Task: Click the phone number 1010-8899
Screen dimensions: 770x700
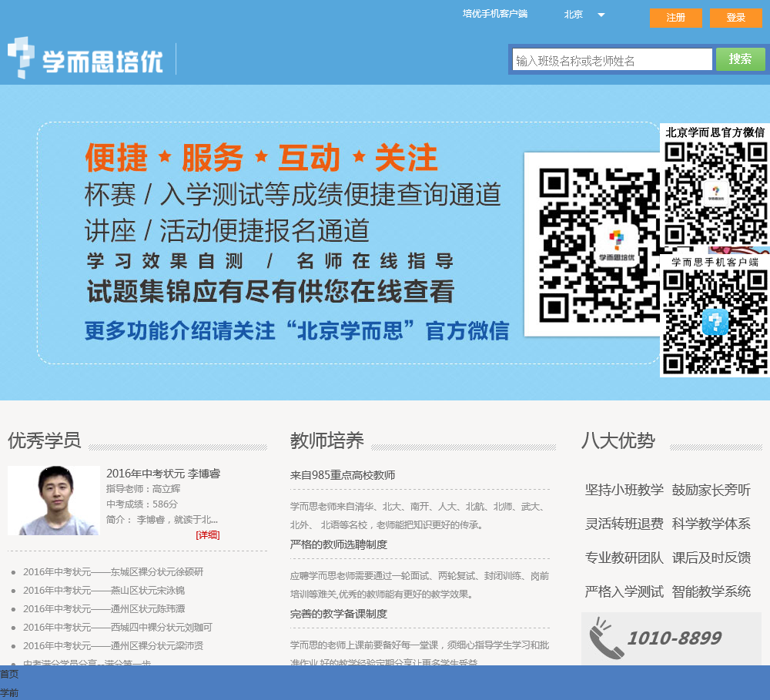Action: coord(675,638)
